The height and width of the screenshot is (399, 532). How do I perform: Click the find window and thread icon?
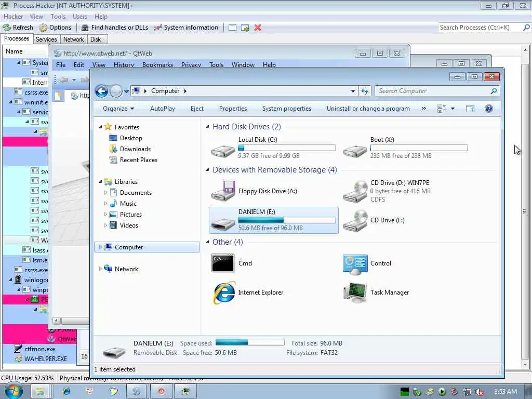(245, 28)
